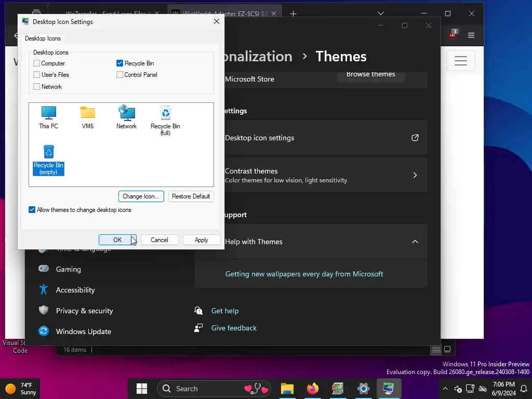The height and width of the screenshot is (399, 532).
Task: Close the WinWorld Adaptec EZ-SCSI tab
Action: click(274, 14)
